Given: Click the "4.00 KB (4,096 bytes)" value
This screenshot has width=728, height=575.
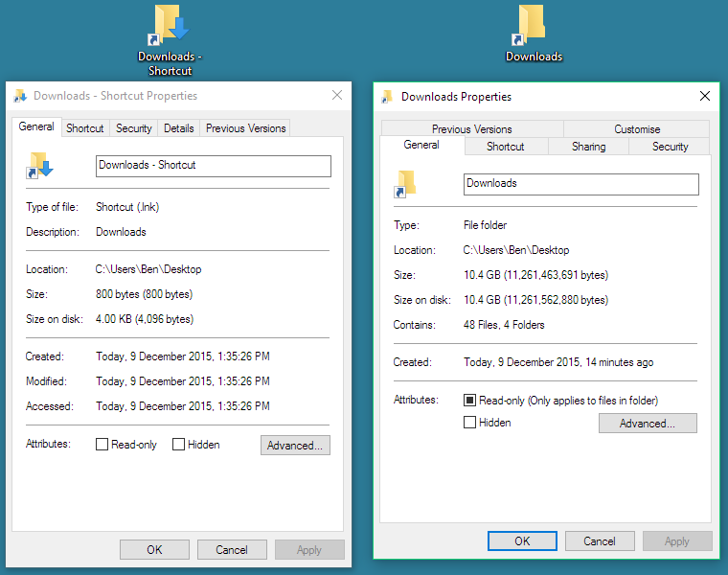Looking at the screenshot, I should click(145, 319).
